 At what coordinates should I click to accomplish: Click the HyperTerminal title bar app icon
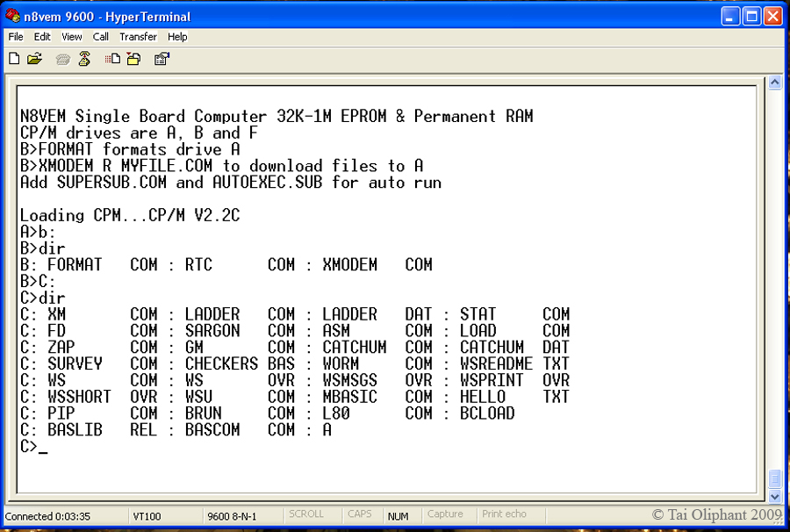tap(12, 16)
